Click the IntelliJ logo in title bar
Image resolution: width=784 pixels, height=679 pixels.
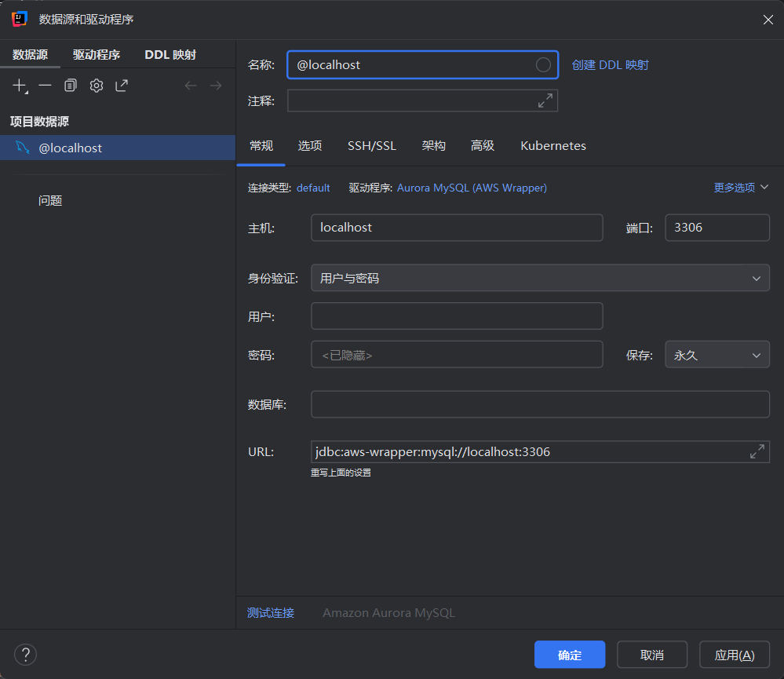coord(19,19)
